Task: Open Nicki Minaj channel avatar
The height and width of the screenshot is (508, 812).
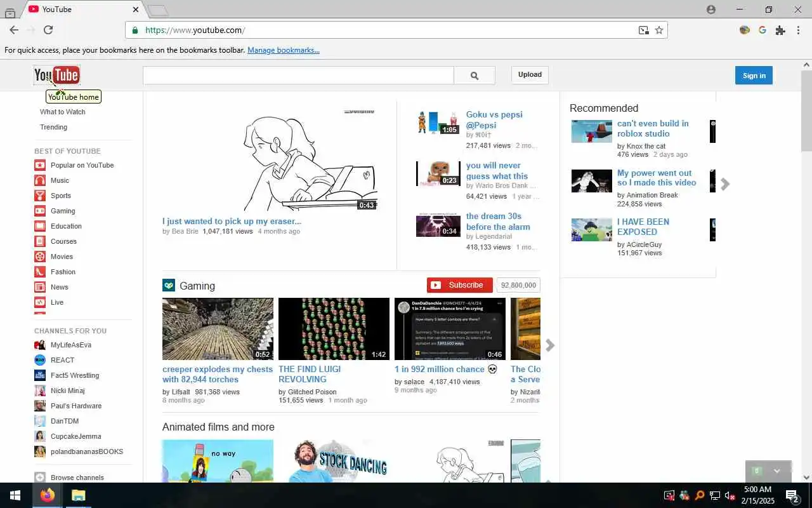Action: 40,391
